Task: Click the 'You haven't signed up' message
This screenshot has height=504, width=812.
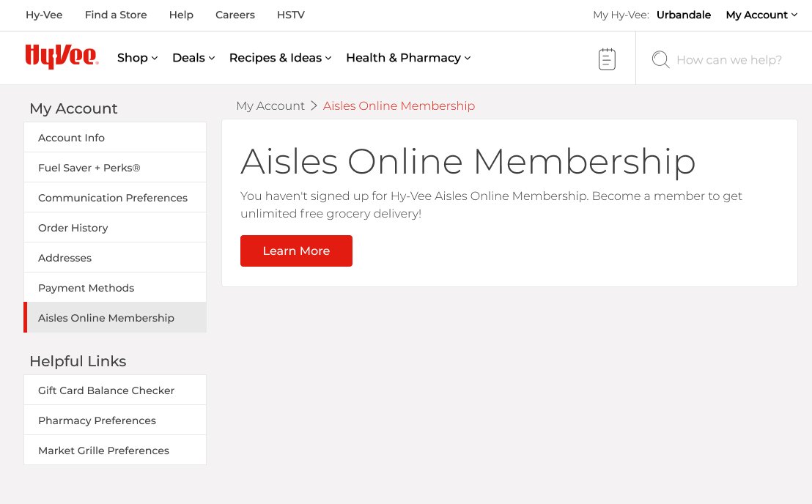Action: (491, 204)
